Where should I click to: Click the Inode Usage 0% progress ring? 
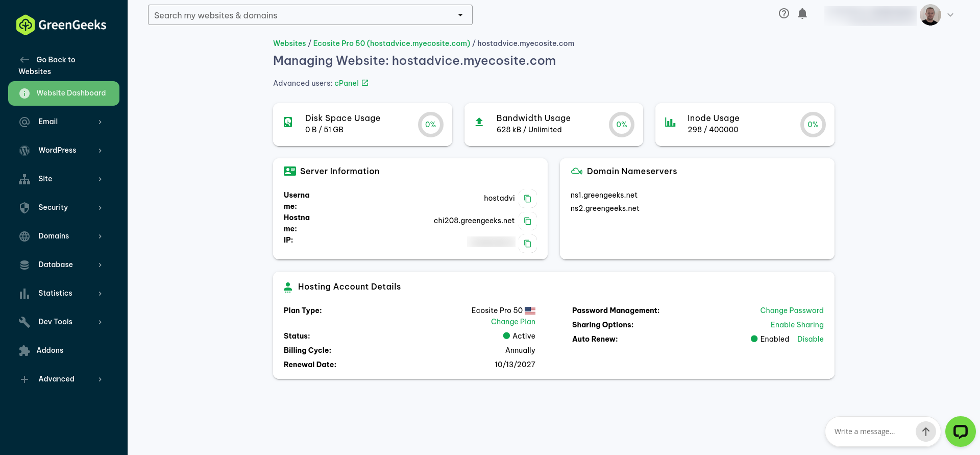point(813,125)
